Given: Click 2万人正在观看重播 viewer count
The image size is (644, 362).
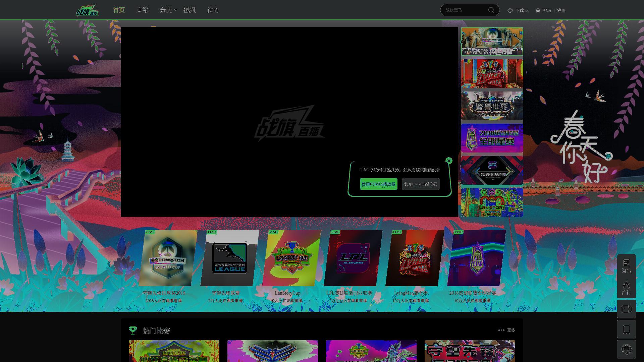Looking at the screenshot, I should click(x=225, y=301).
